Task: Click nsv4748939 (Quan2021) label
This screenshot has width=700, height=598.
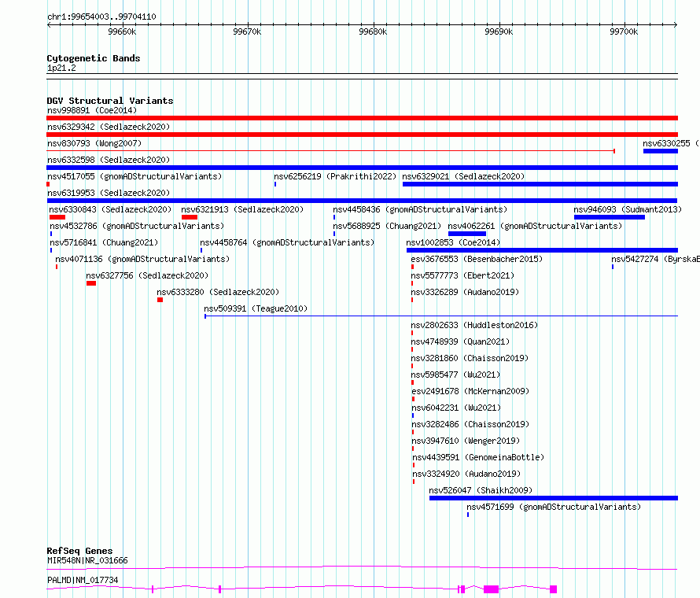Action: pyautogui.click(x=460, y=341)
